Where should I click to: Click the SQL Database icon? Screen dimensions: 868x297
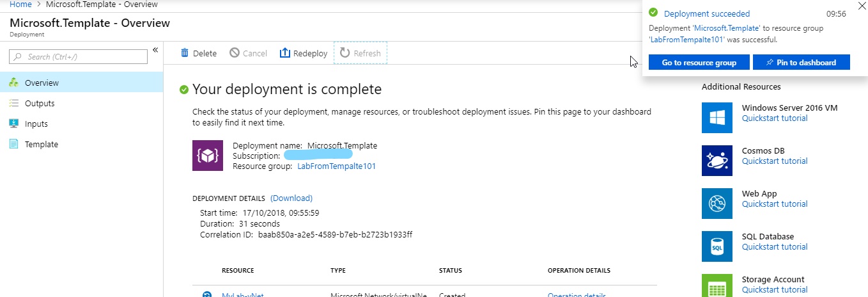point(717,246)
